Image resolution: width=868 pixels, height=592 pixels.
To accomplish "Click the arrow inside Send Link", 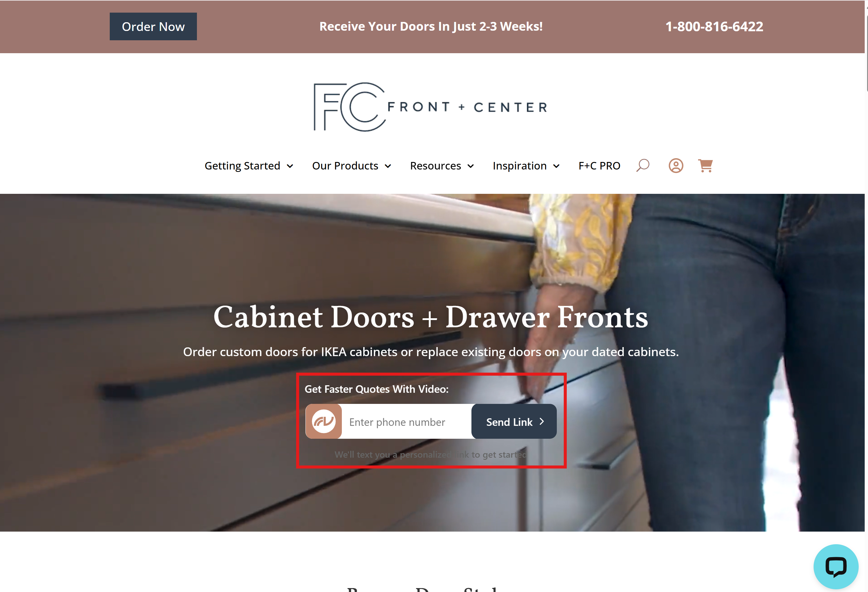I will (541, 421).
